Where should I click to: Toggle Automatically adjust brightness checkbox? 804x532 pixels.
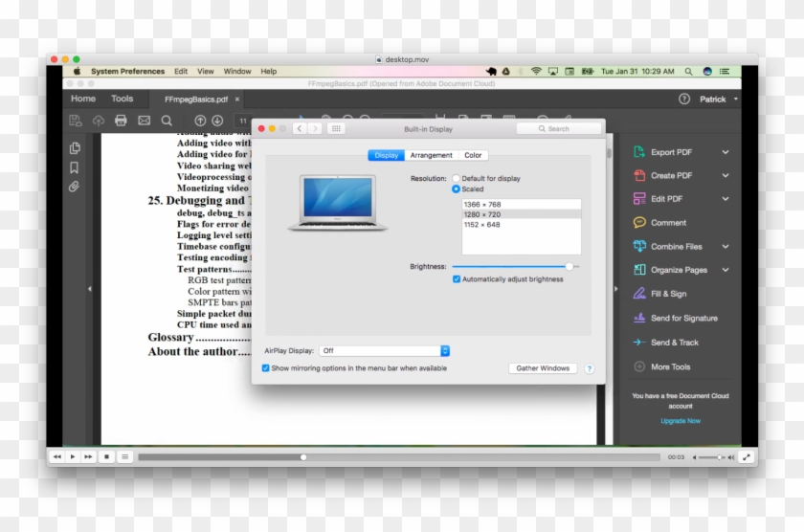pos(457,279)
